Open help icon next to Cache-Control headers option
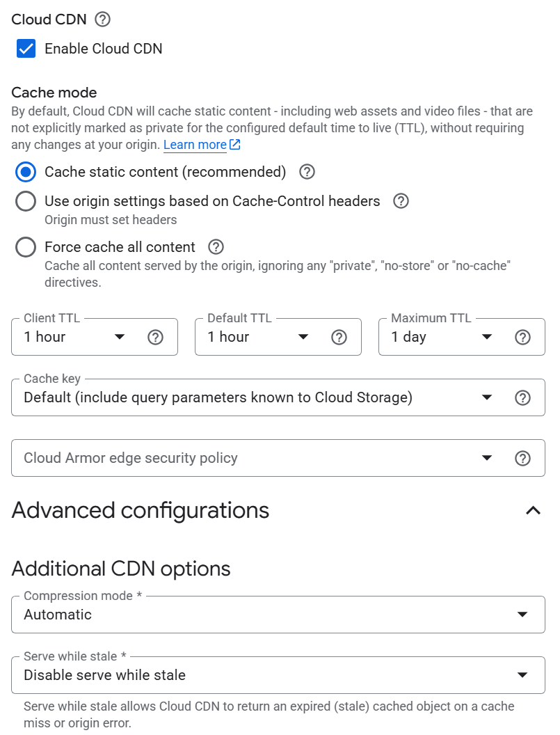The width and height of the screenshot is (560, 735). 401,201
